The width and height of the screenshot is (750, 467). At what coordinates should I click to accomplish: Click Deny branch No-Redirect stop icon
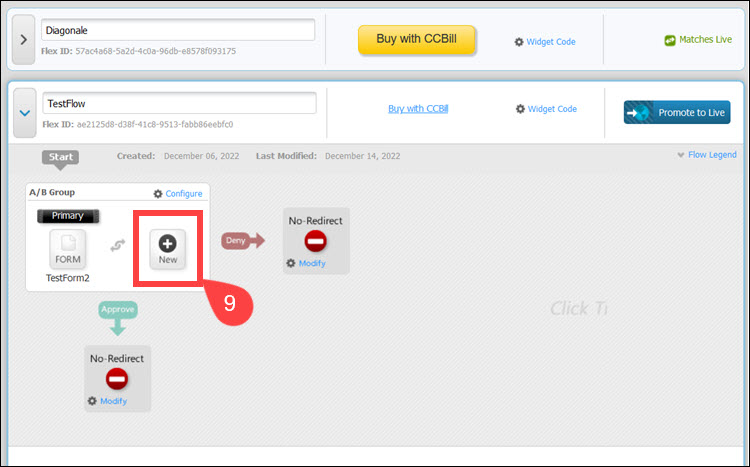[x=315, y=241]
